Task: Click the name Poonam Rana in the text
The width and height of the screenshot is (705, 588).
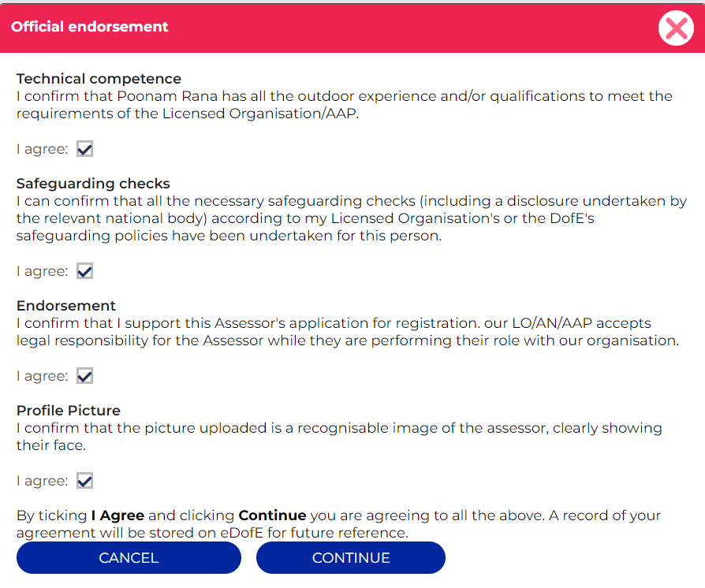Action: [x=167, y=96]
